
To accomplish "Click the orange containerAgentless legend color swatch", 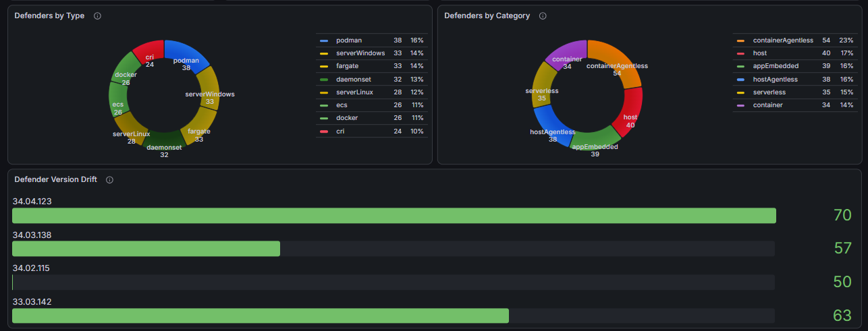I will (740, 40).
